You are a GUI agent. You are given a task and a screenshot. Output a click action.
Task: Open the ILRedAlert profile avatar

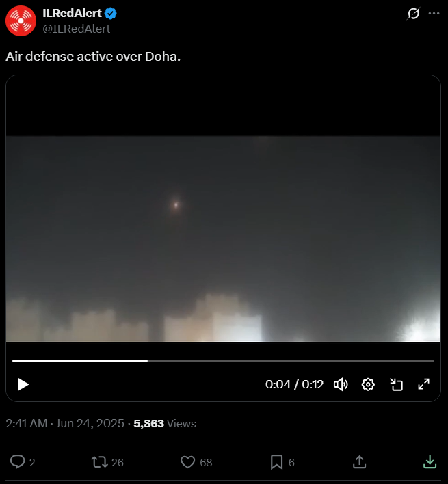click(21, 21)
